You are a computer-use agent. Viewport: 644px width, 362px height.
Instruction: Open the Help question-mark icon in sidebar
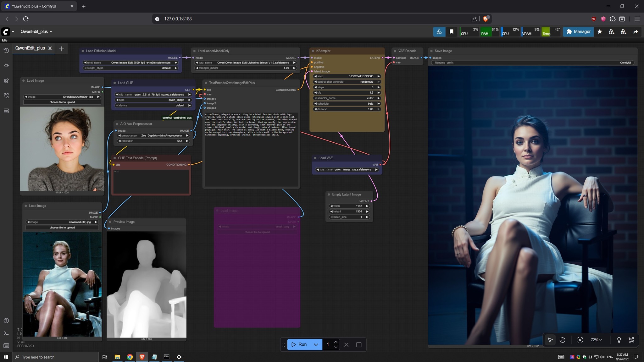[x=6, y=321]
